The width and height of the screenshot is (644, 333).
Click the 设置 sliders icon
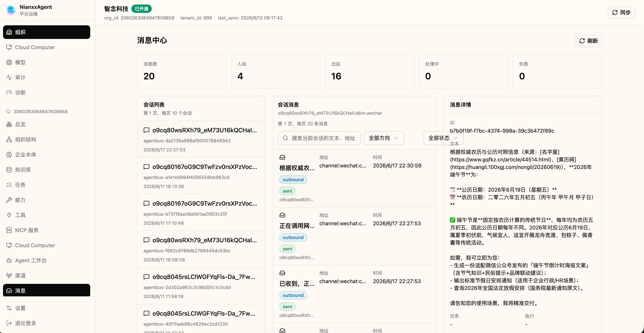point(9,308)
